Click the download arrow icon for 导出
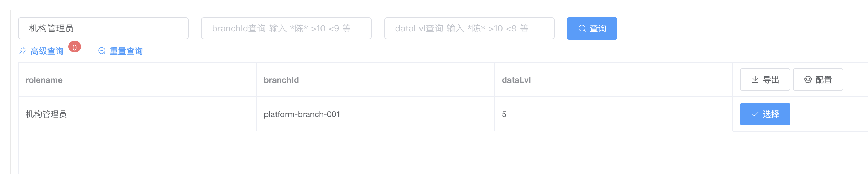 pyautogui.click(x=755, y=80)
